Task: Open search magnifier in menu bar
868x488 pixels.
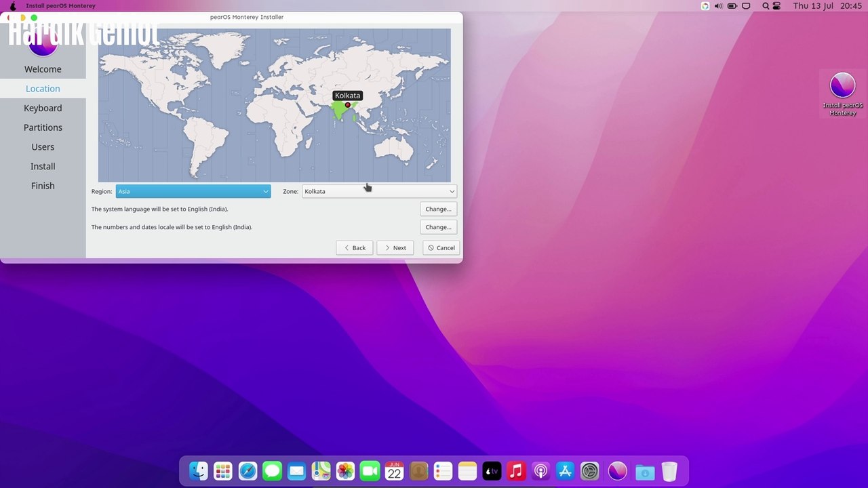Action: 766,6
